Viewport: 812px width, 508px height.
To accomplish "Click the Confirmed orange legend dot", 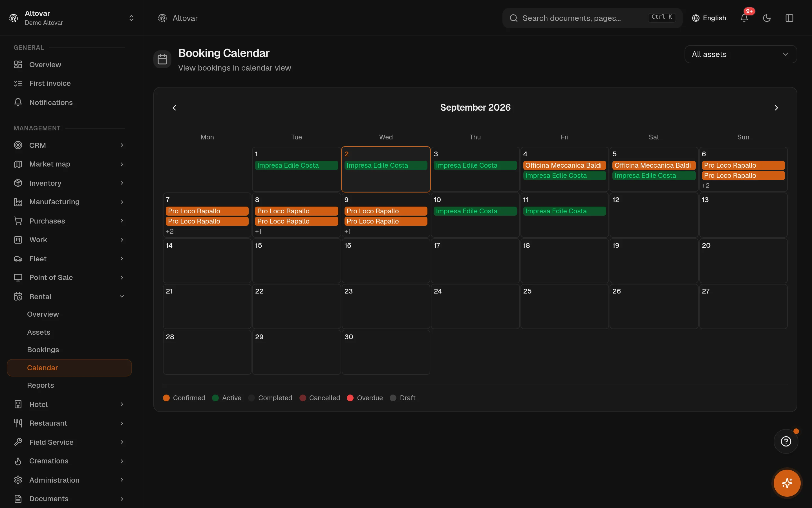I will tap(166, 398).
